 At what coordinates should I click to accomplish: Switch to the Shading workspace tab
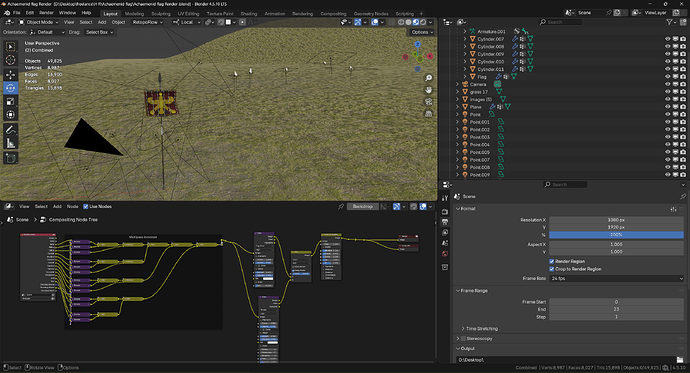[x=249, y=14]
